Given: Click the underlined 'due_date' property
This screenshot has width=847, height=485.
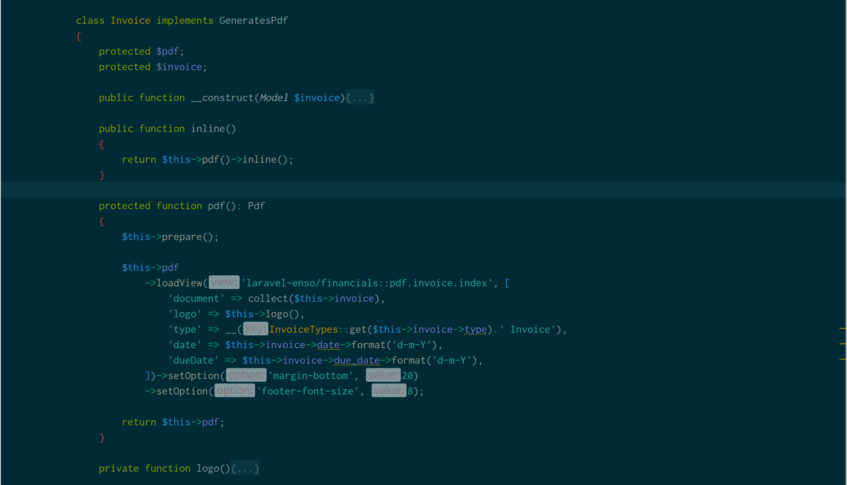Looking at the screenshot, I should pos(357,360).
